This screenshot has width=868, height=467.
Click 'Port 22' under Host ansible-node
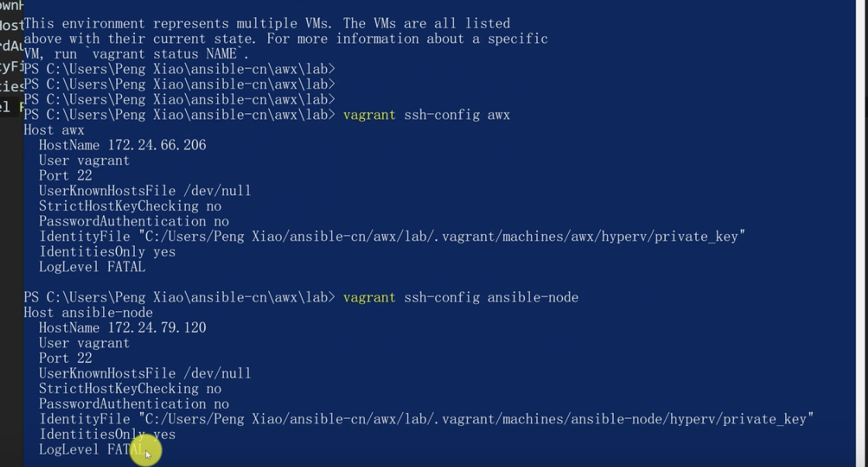pos(65,358)
